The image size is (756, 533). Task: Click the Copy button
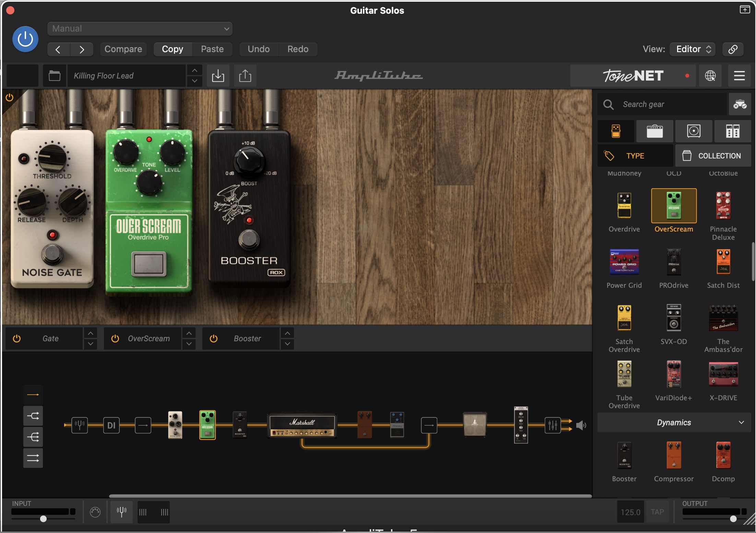coord(173,49)
